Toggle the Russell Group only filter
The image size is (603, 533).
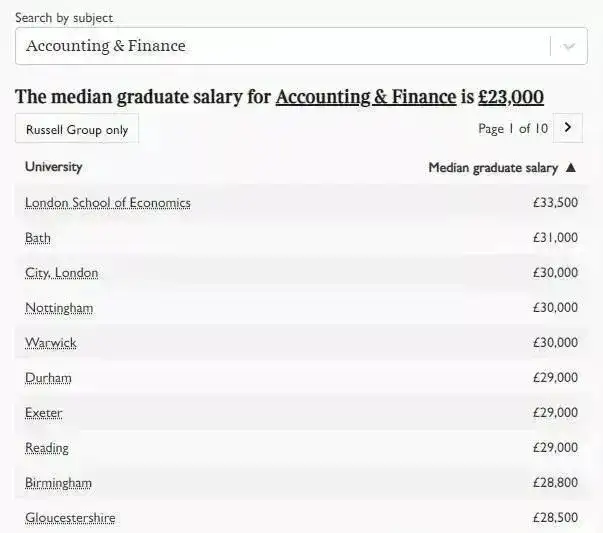tap(77, 128)
